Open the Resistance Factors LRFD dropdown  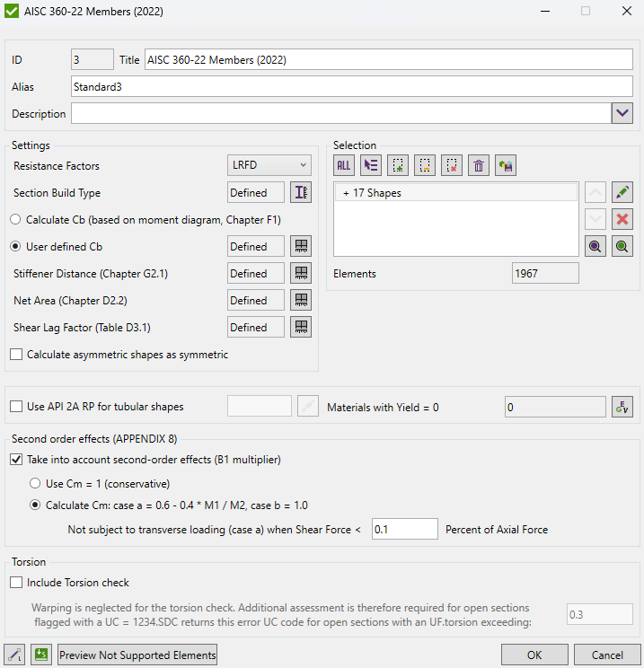269,165
